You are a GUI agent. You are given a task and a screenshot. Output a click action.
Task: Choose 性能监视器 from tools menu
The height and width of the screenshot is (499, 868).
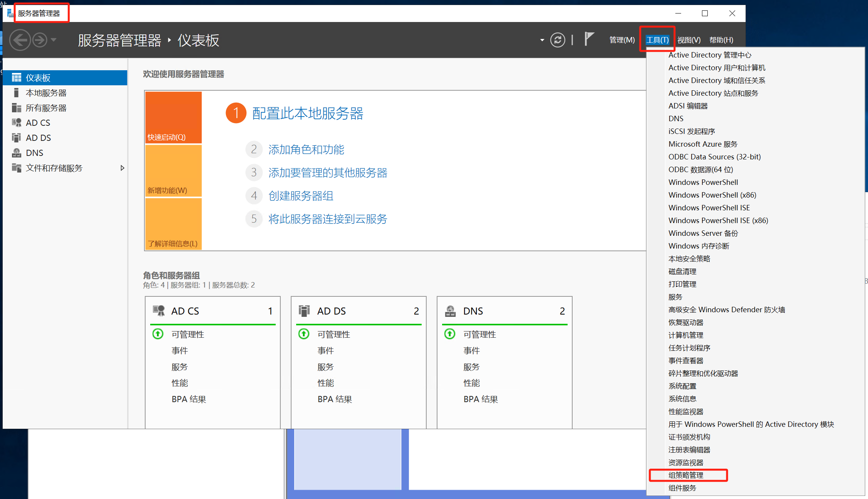686,411
